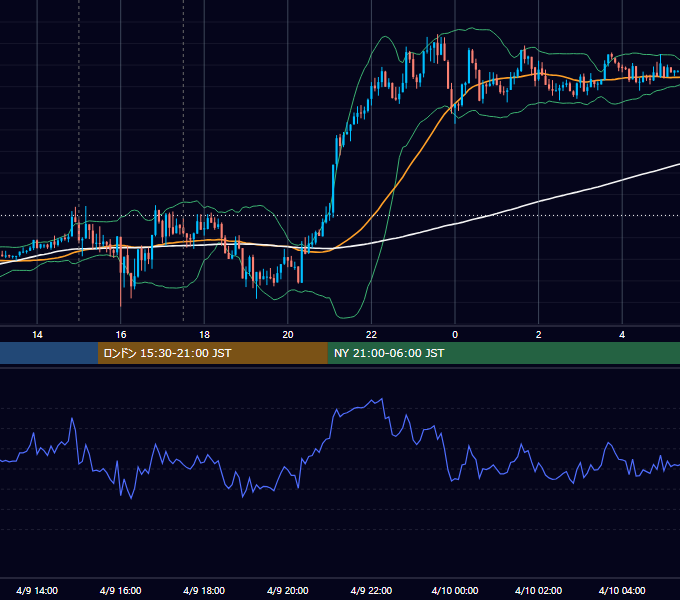Click the 4/9 18:00 time label
The height and width of the screenshot is (600, 680).
pos(204,590)
